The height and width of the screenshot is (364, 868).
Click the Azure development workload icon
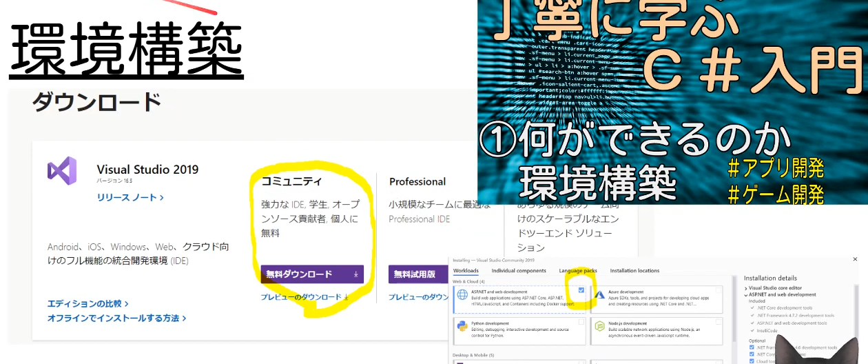point(599,294)
